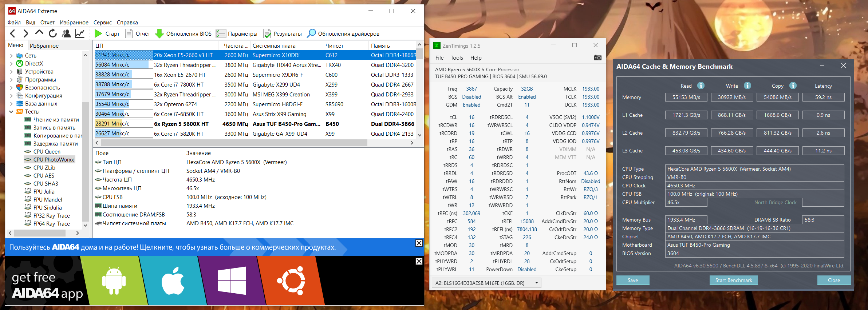The height and width of the screenshot is (310, 868).
Task: Click the Android icon in the AIDA64 app banner
Action: click(114, 281)
